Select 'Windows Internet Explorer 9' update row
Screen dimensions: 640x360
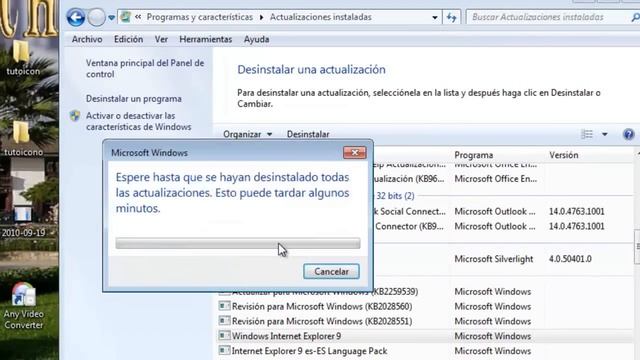pyautogui.click(x=424, y=336)
